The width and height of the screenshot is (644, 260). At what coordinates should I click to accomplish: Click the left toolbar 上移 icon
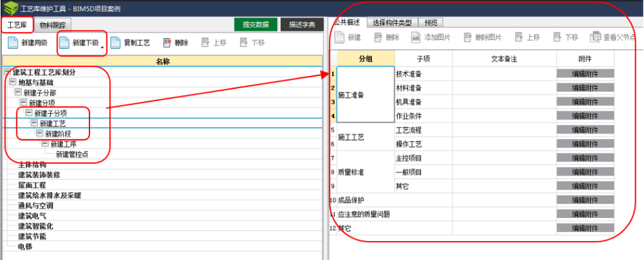click(x=205, y=43)
